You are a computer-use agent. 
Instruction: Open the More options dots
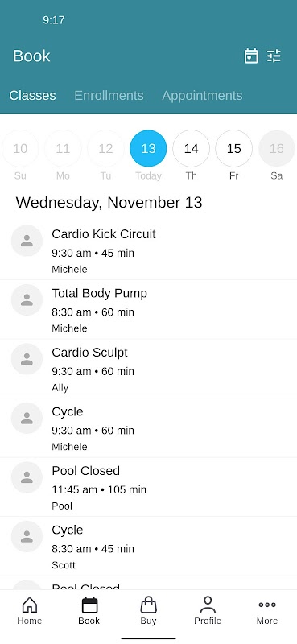(267, 605)
